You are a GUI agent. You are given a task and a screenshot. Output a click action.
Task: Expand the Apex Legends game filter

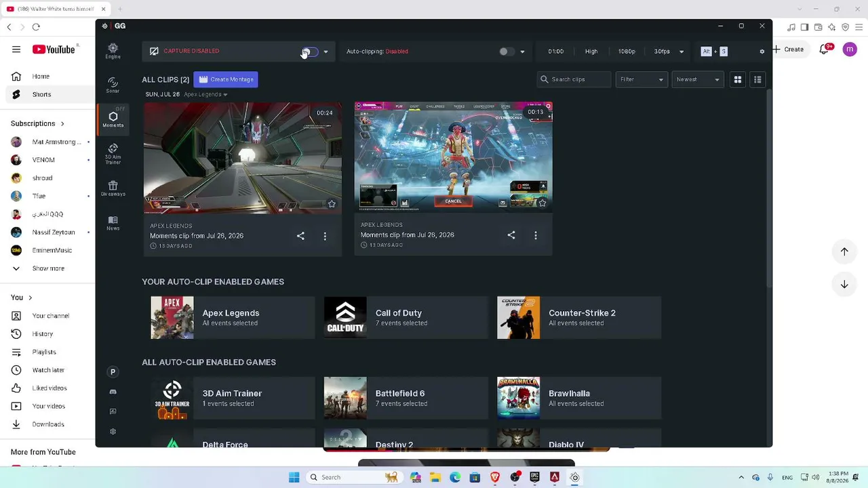tap(205, 94)
